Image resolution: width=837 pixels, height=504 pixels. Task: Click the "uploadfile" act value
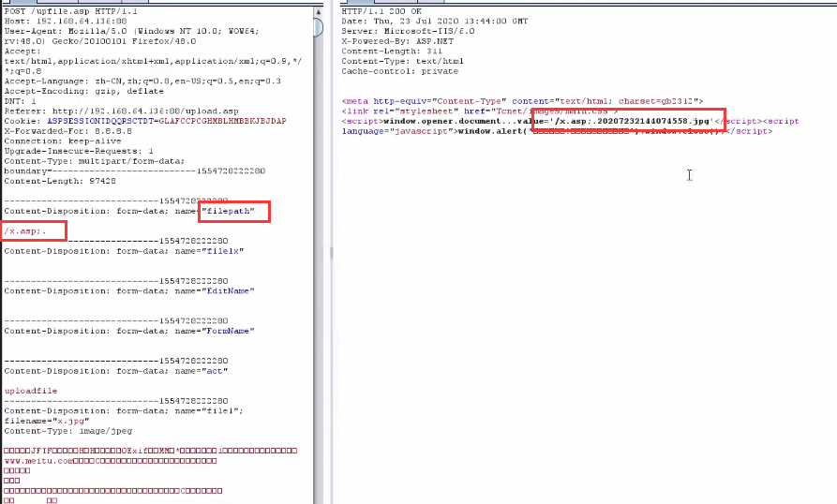tap(31, 391)
